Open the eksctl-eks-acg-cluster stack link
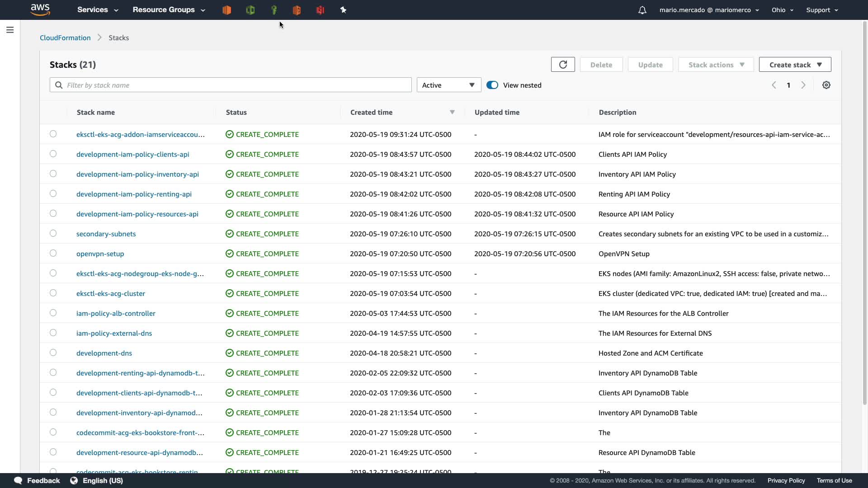Screen dimensions: 868x488 tap(111, 293)
